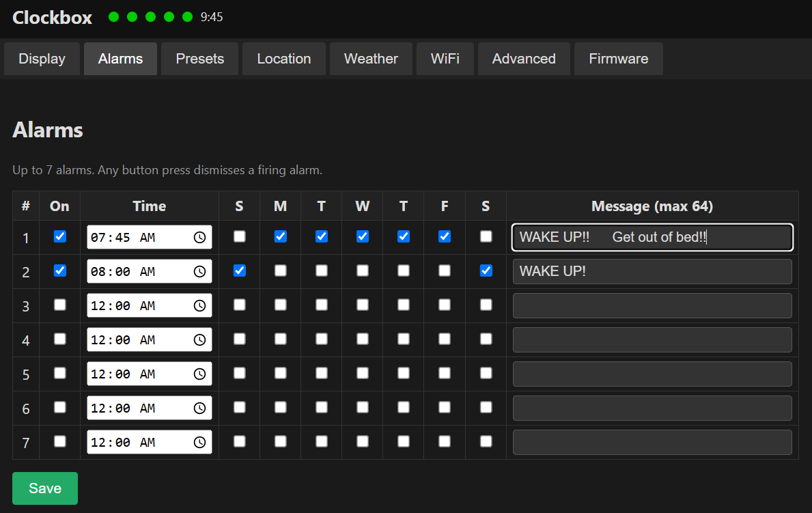Image resolution: width=812 pixels, height=513 pixels.
Task: Uncheck the last Saturday checkbox for alarm 2
Action: pyautogui.click(x=486, y=271)
